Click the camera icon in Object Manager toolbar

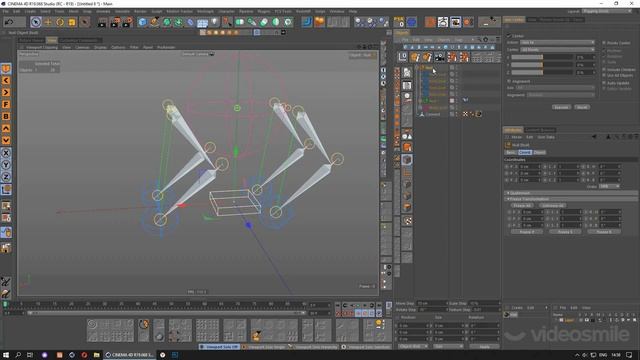[439, 57]
